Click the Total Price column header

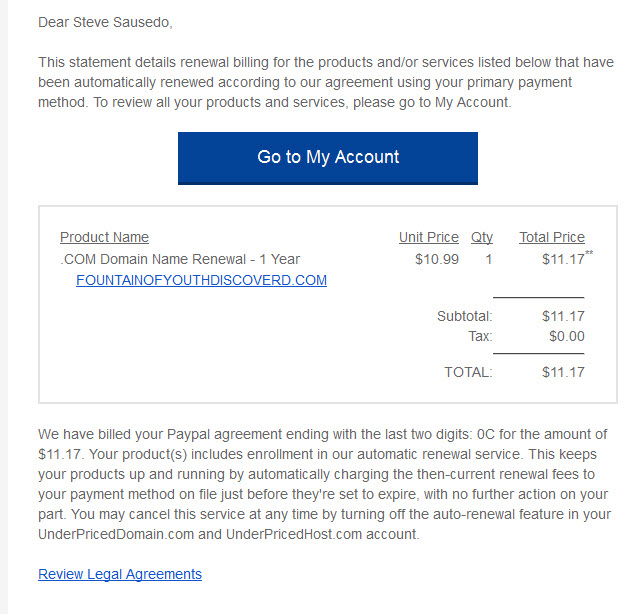pyautogui.click(x=552, y=237)
